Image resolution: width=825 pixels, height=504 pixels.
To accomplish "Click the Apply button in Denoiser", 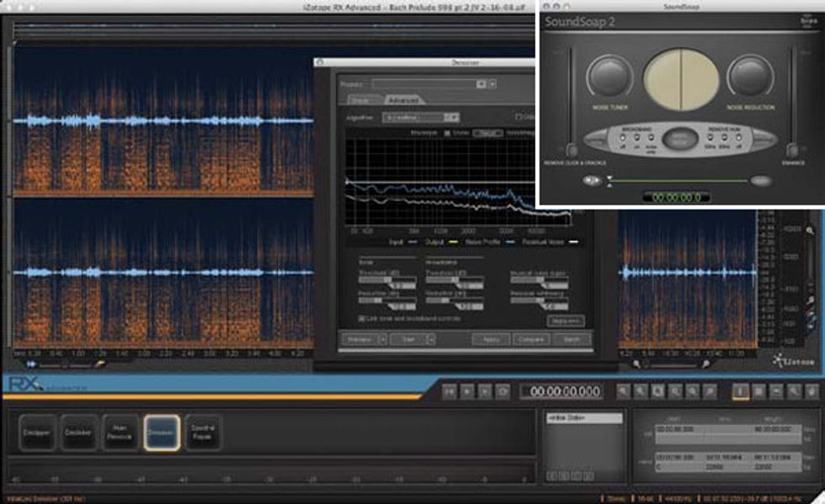I will [490, 340].
